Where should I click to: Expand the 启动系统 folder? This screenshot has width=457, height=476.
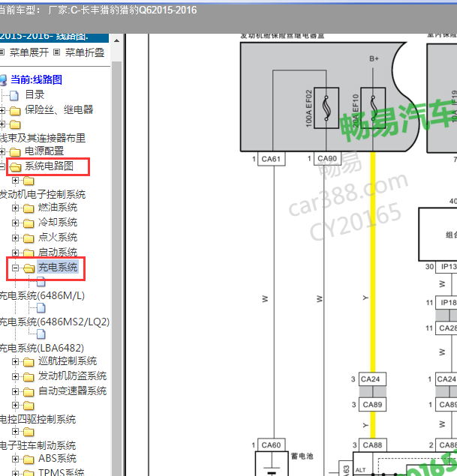[x=15, y=253]
